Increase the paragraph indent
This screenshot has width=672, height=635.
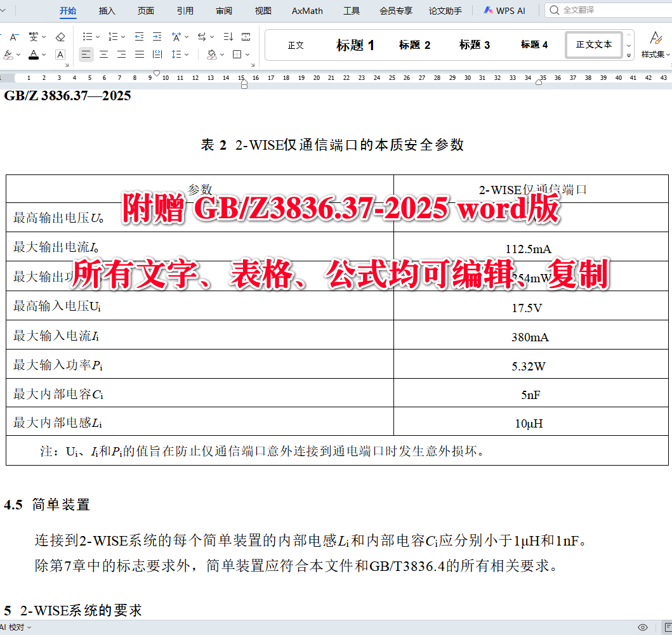157,37
